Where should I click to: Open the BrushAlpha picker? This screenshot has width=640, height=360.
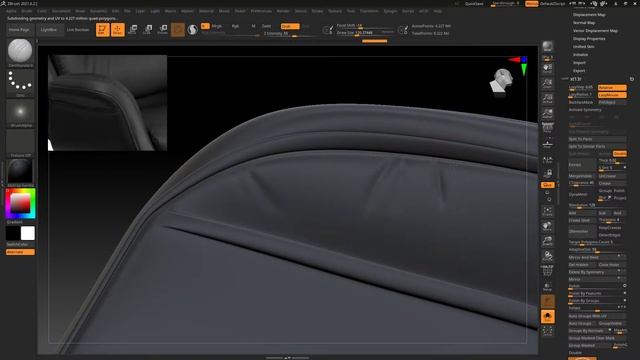pos(20,113)
